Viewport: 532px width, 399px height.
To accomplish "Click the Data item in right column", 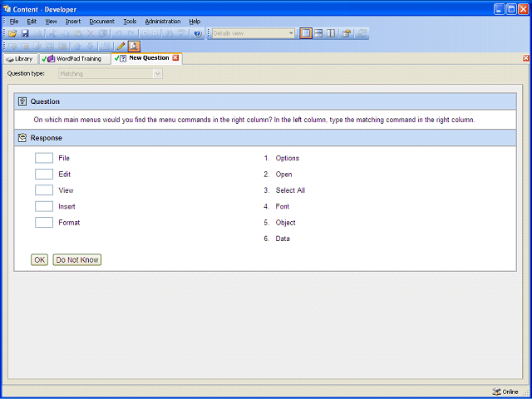I will [x=283, y=239].
